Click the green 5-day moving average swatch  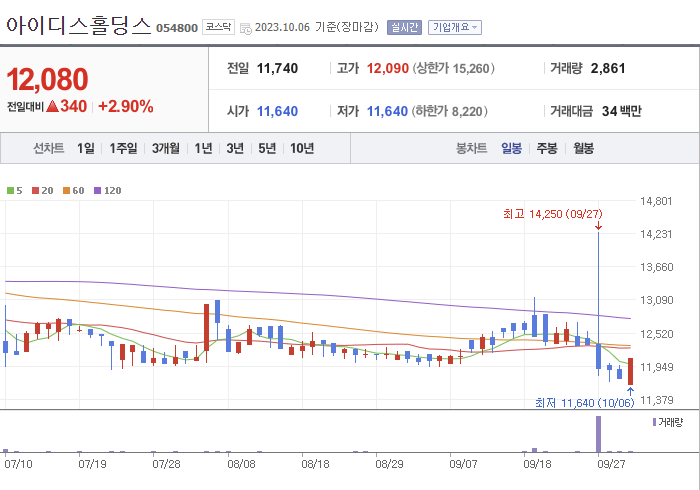(x=10, y=191)
